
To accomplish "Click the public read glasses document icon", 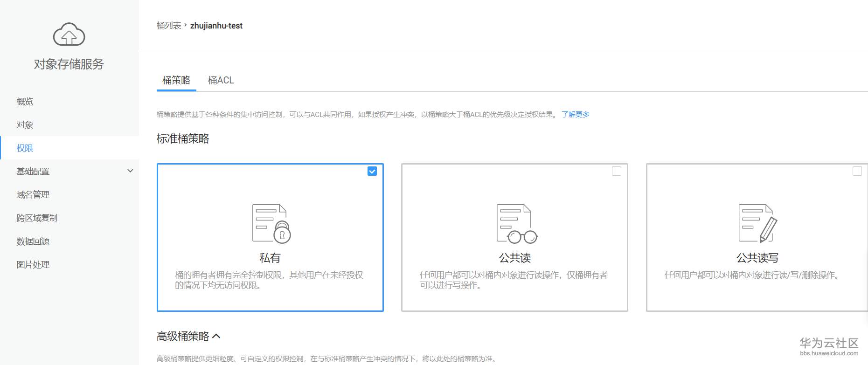I will (517, 224).
